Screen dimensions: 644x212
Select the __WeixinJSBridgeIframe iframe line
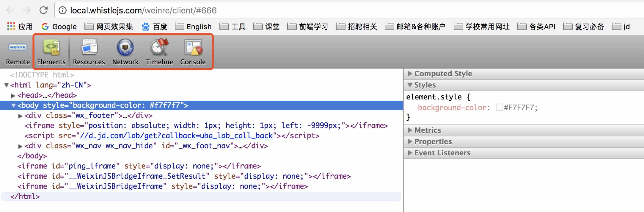[x=163, y=186]
